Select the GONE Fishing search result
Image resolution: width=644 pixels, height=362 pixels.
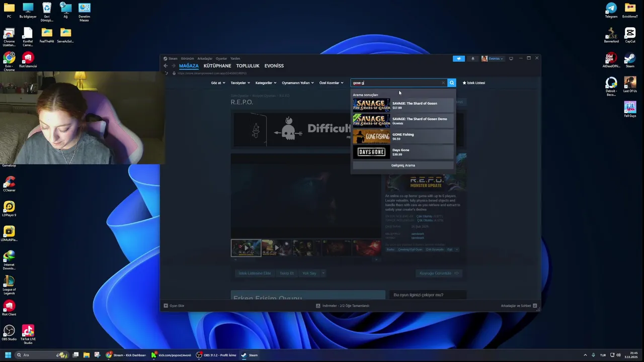(x=403, y=136)
